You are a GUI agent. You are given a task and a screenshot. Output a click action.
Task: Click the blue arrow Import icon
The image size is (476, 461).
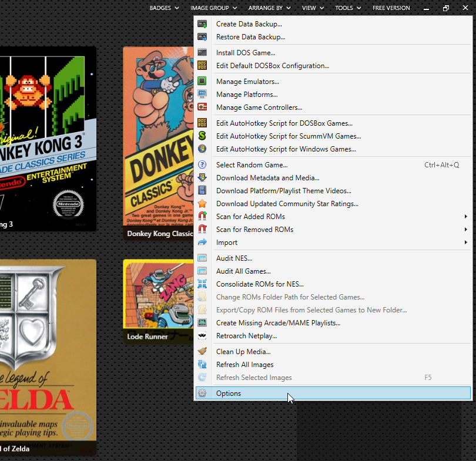click(x=202, y=243)
